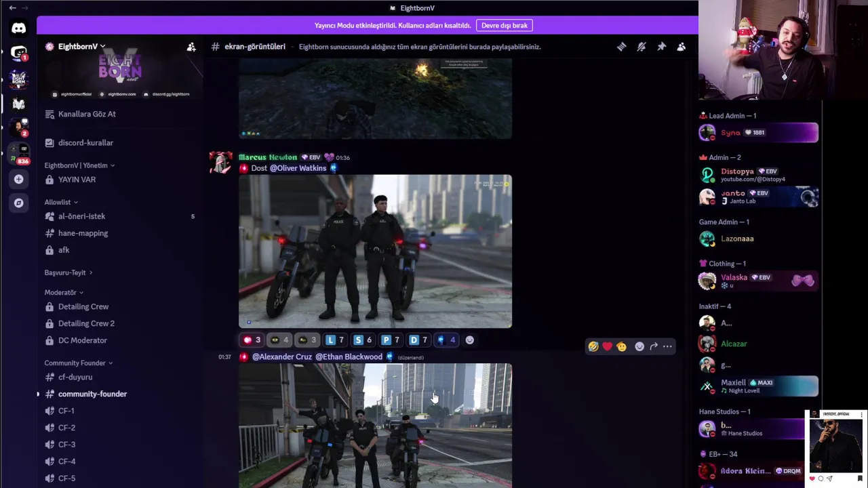
Task: Click the @Ethan Blackwood mention
Action: click(349, 357)
